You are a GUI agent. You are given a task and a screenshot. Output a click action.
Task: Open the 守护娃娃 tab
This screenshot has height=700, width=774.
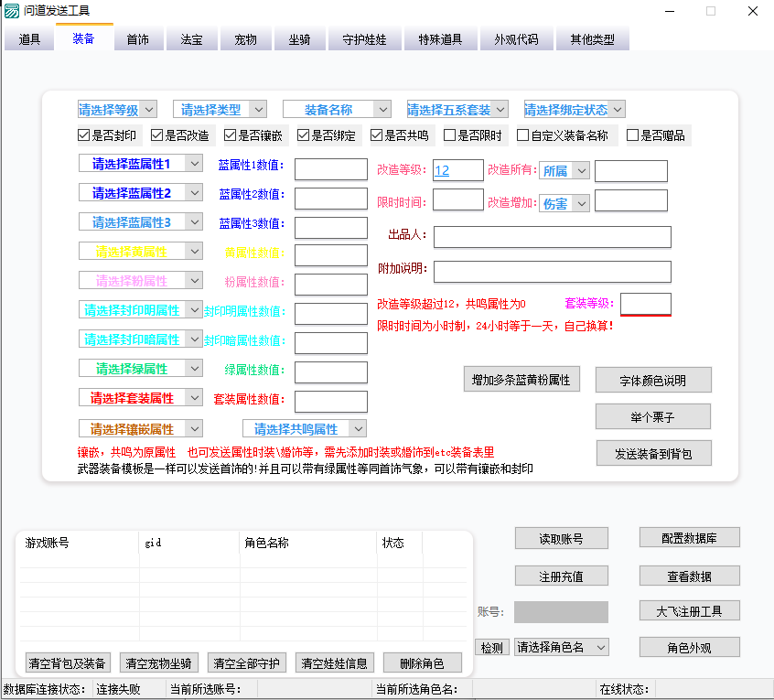[x=364, y=39]
